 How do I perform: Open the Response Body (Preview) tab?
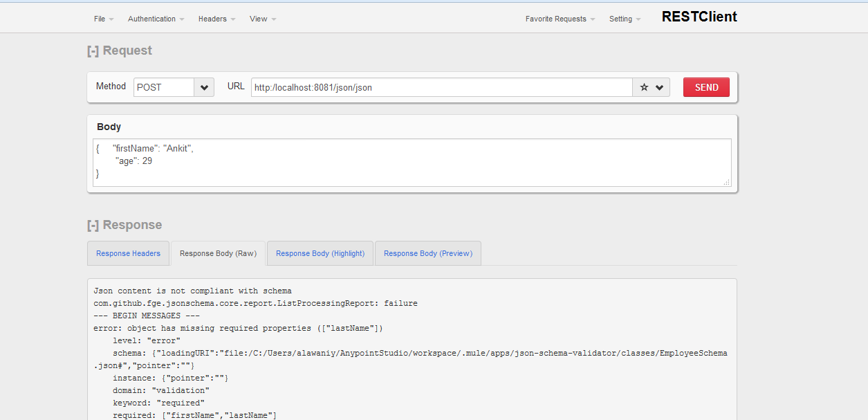[x=427, y=253]
